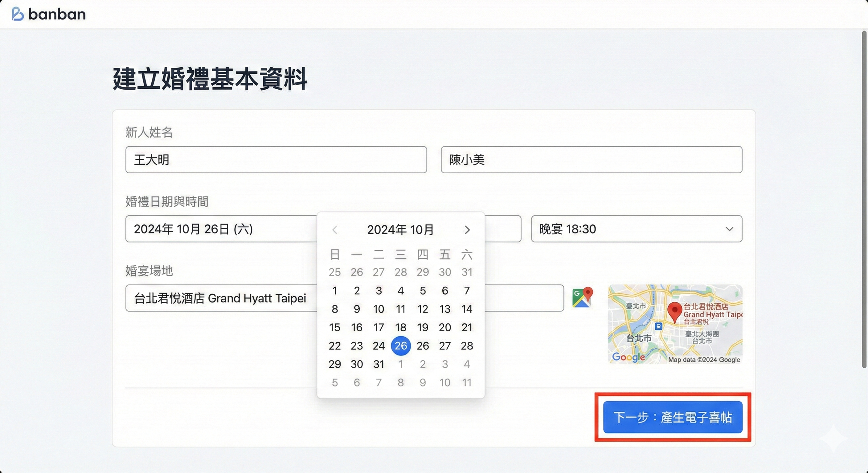This screenshot has width=868, height=473.
Task: Select the highlighted date 26 in the calendar
Action: point(401,346)
